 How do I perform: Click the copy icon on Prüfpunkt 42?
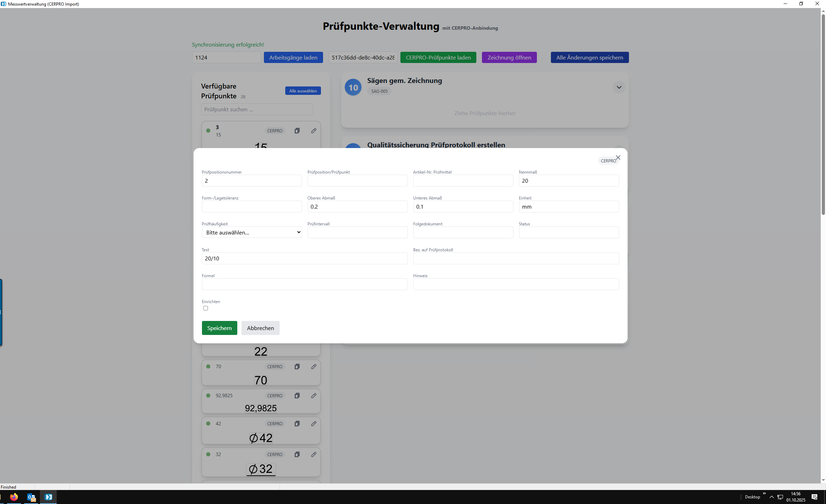297,423
